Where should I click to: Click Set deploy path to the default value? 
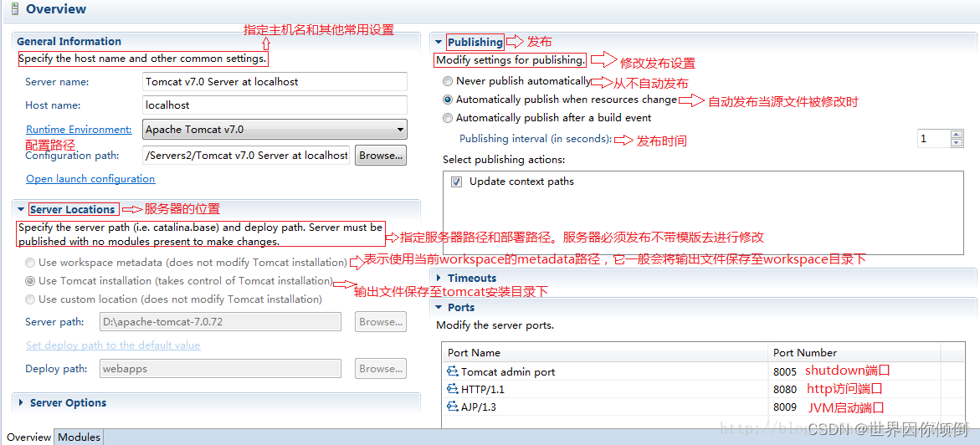pyautogui.click(x=113, y=345)
